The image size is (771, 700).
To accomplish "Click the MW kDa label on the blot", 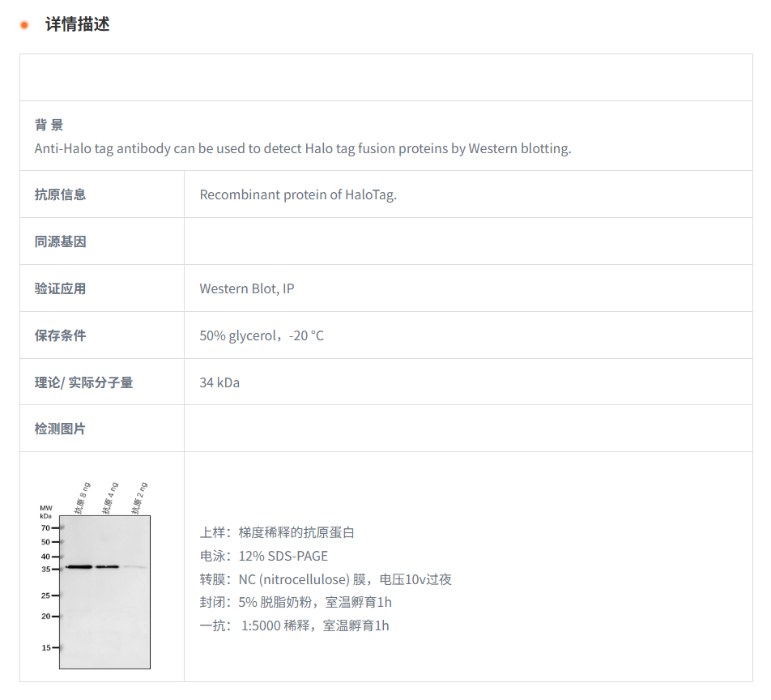I will click(x=45, y=511).
